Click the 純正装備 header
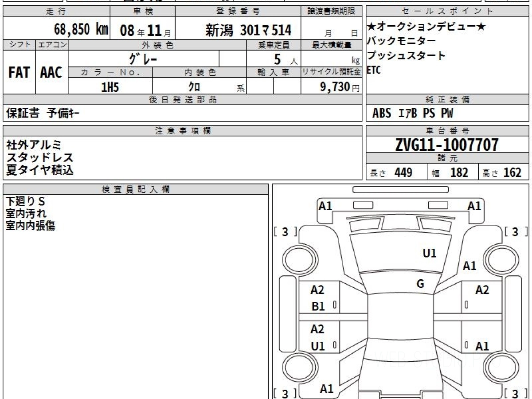 pos(447,100)
